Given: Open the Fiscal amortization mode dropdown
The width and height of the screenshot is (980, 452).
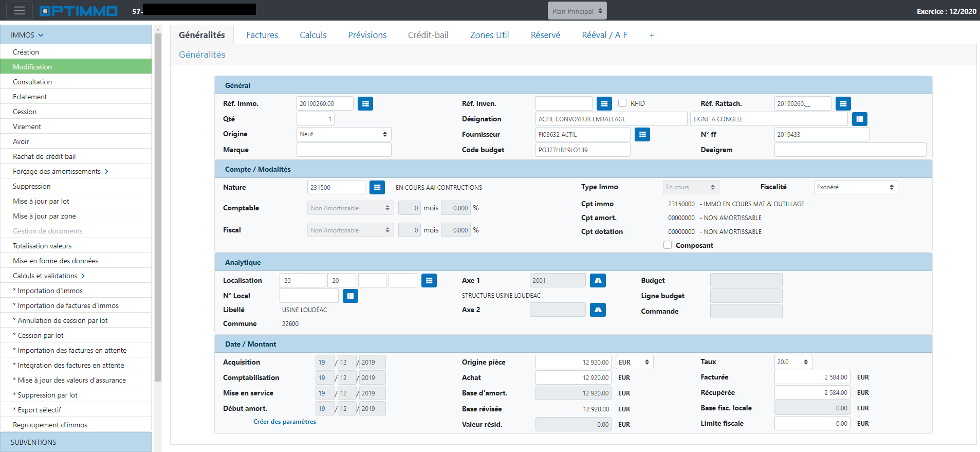Looking at the screenshot, I should tap(350, 230).
